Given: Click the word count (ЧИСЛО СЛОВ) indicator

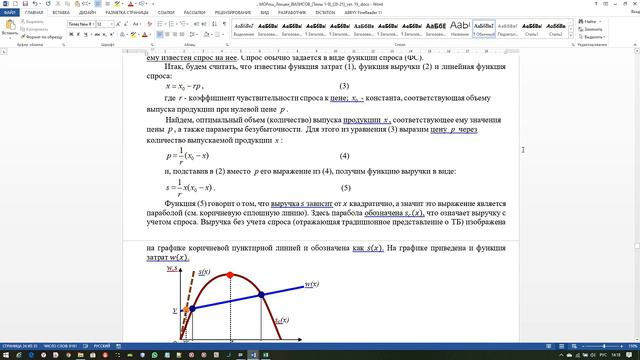Looking at the screenshot, I should click(60, 346).
